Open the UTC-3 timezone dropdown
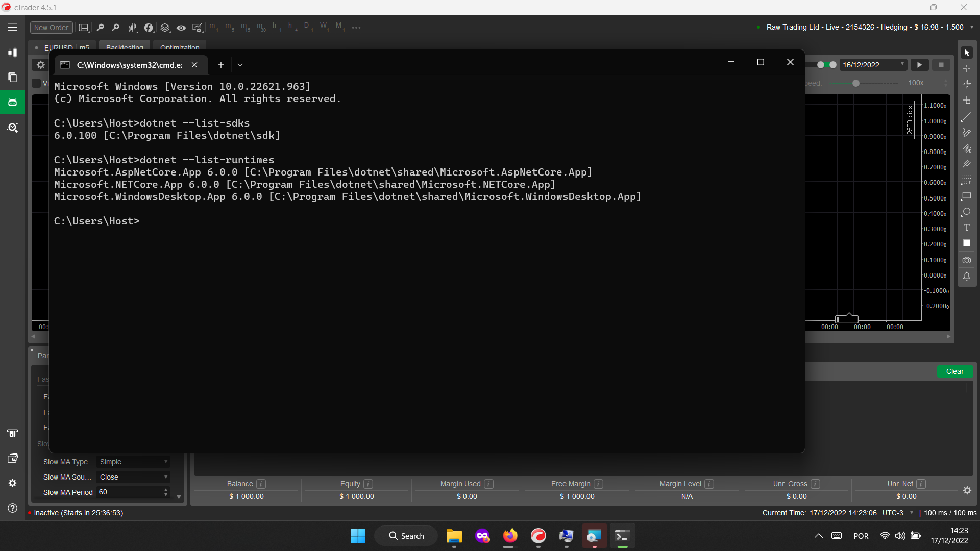Image resolution: width=980 pixels, height=551 pixels. click(x=898, y=513)
